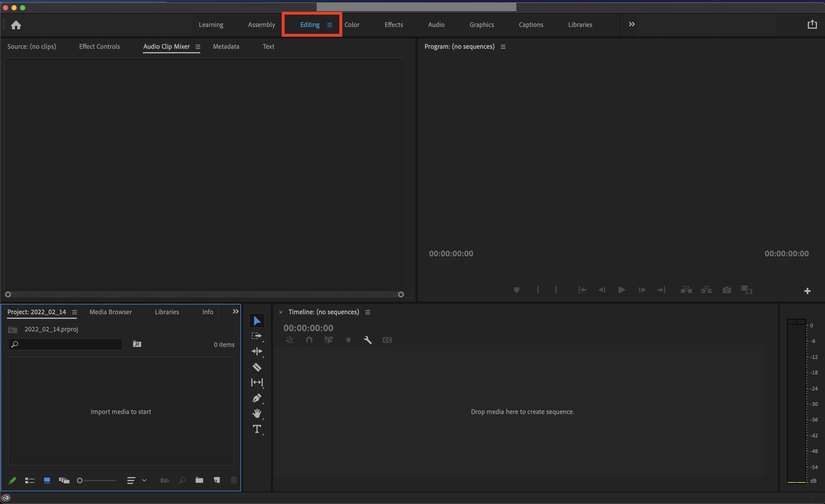Image resolution: width=825 pixels, height=504 pixels.
Task: Select the Razor tool
Action: 257,367
